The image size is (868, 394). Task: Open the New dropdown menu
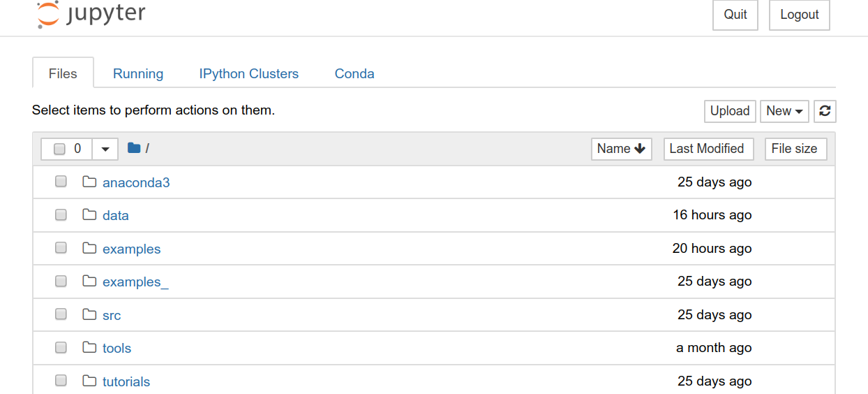[x=784, y=111]
